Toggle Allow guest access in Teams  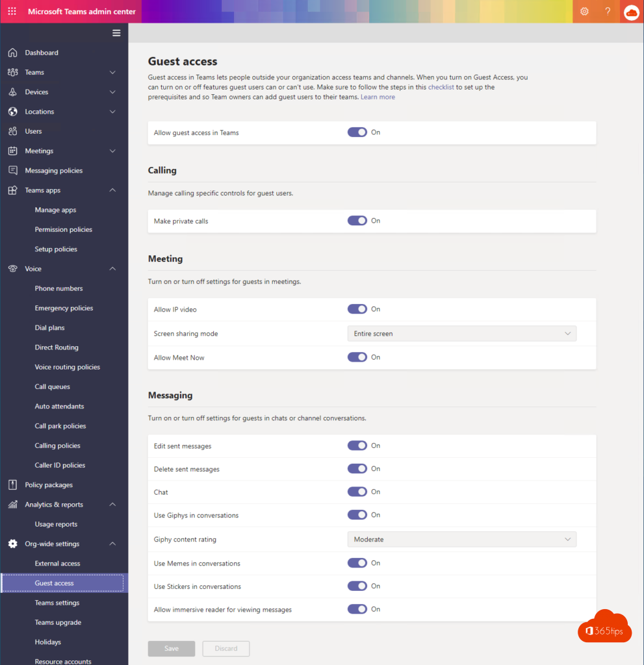coord(357,132)
